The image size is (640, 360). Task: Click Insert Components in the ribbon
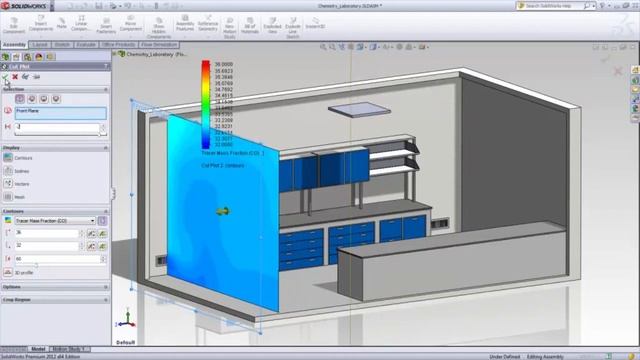pos(41,24)
